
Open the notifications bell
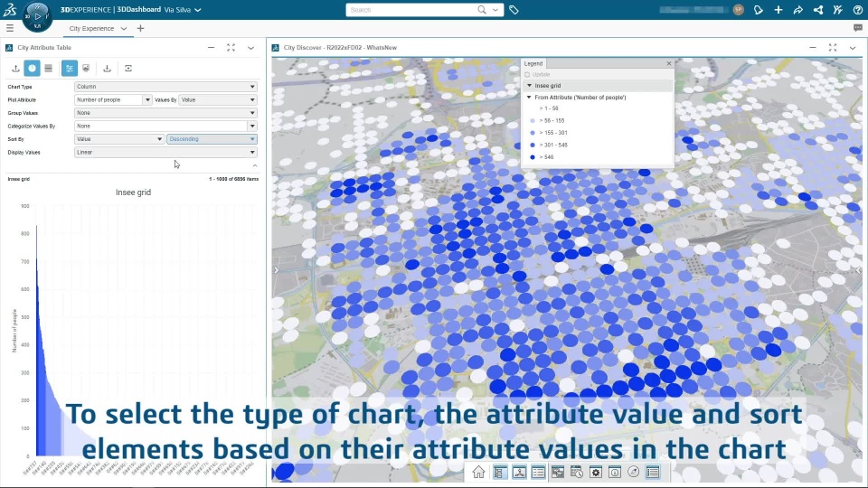coord(759,10)
